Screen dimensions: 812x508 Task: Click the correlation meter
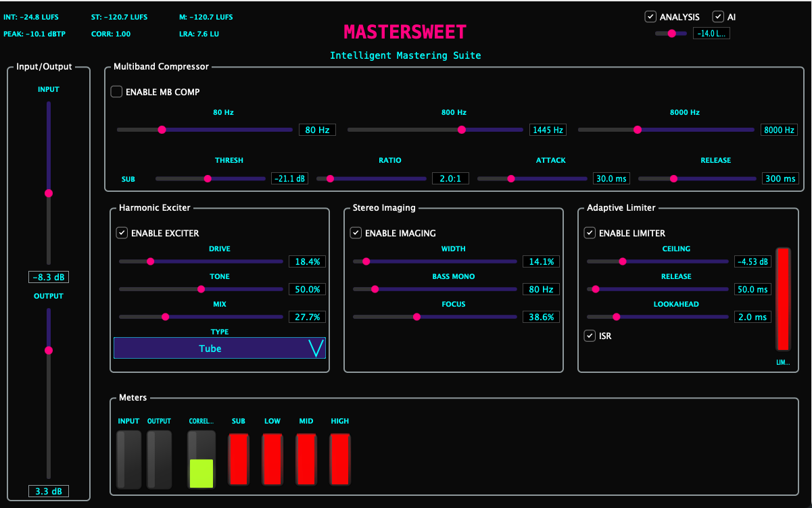pyautogui.click(x=201, y=459)
